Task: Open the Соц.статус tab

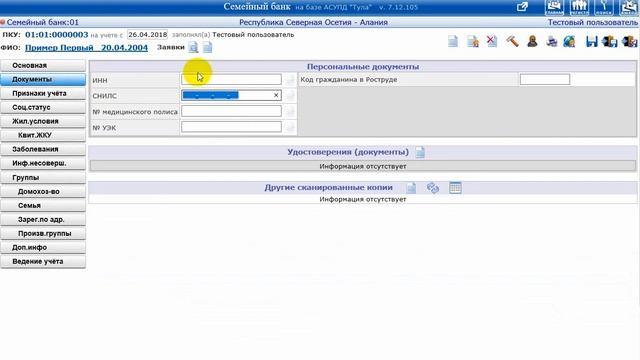Action: click(43, 107)
